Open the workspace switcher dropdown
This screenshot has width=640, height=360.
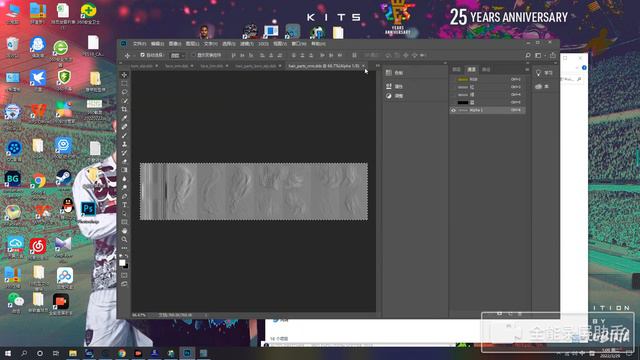click(540, 55)
